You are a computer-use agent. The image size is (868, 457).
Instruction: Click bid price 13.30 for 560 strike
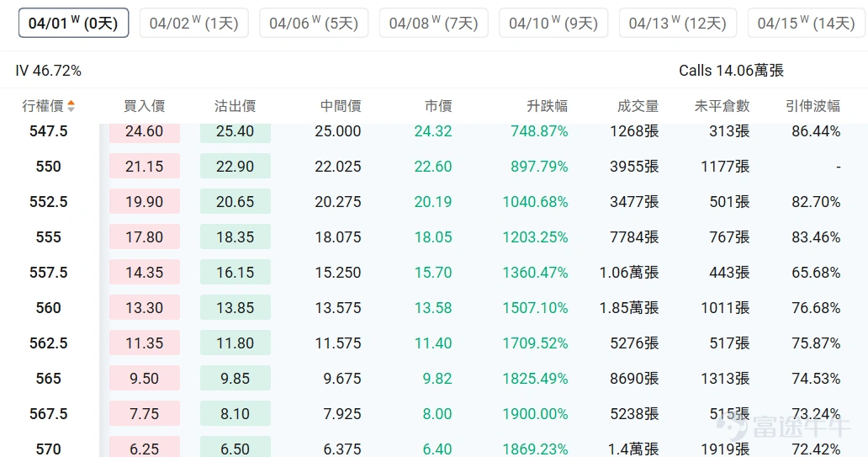(x=145, y=308)
